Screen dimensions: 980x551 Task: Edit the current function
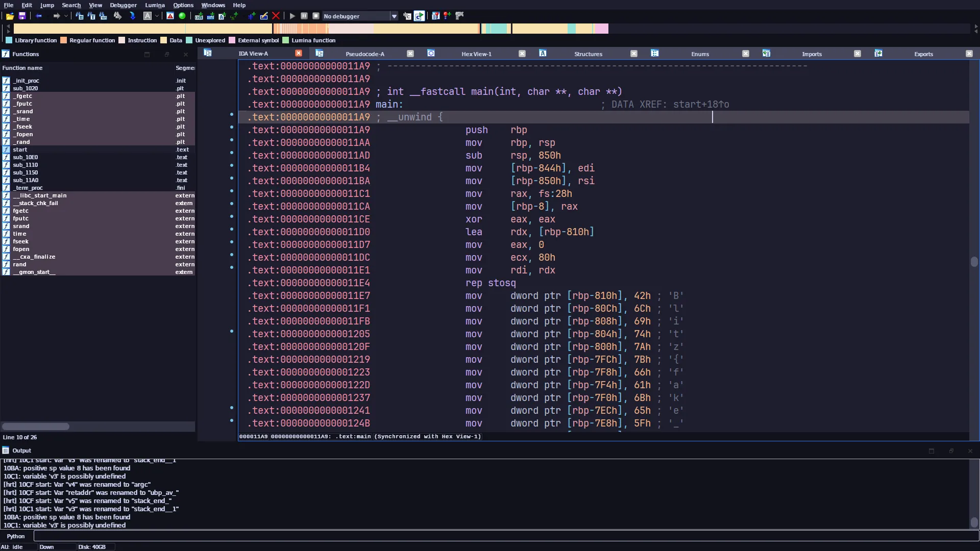[264, 16]
